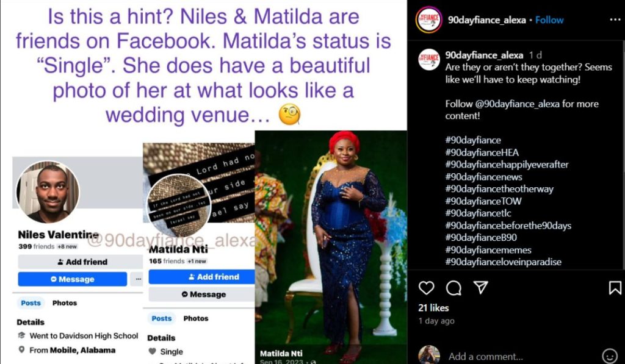Click the 90dayfiance_alexa header profile picture
This screenshot has height=364, width=625.
tap(428, 20)
